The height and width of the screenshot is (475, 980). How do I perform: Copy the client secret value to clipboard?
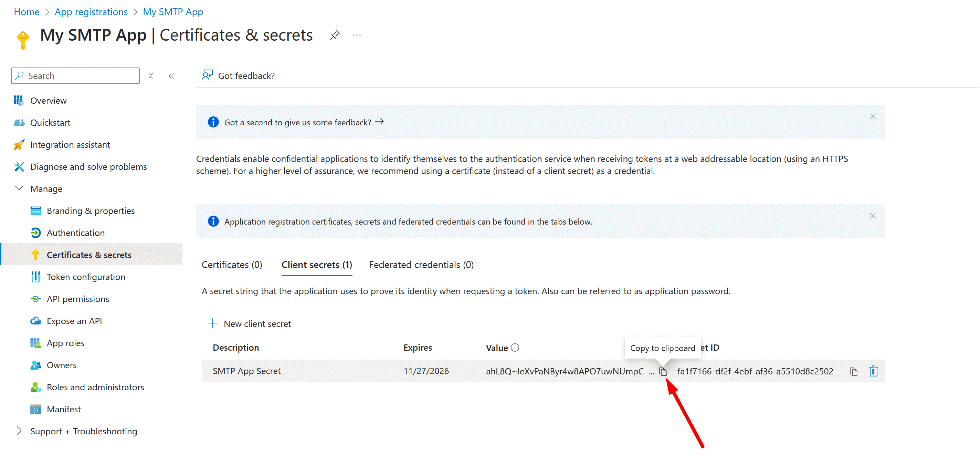point(663,371)
